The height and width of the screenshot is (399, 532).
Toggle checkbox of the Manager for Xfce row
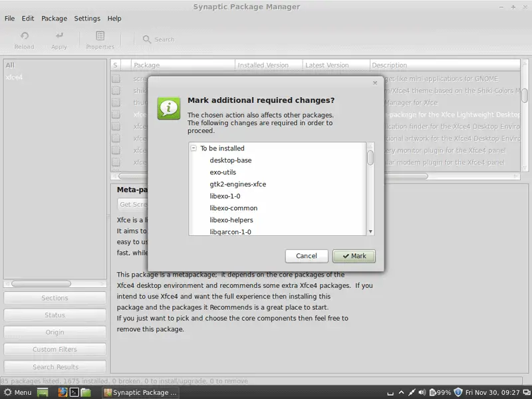click(x=116, y=102)
